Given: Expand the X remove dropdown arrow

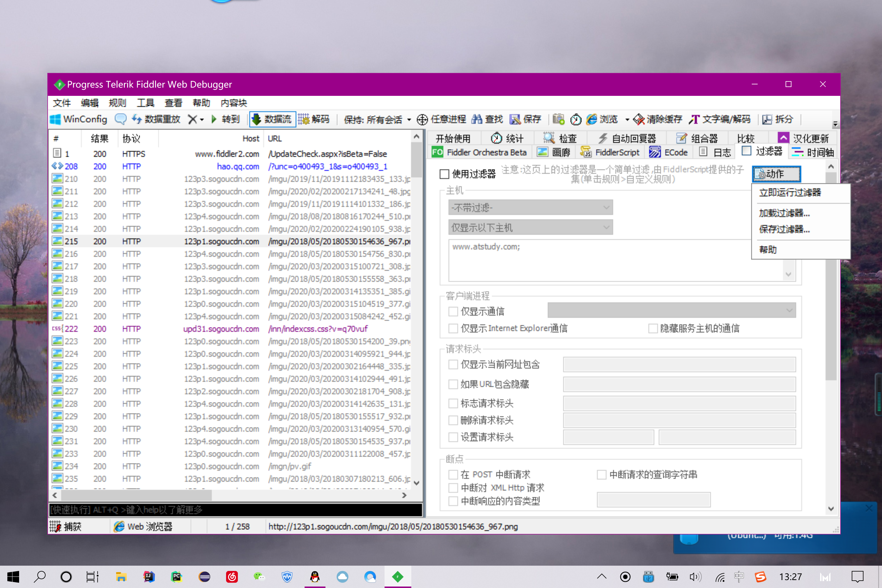Looking at the screenshot, I should click(202, 120).
